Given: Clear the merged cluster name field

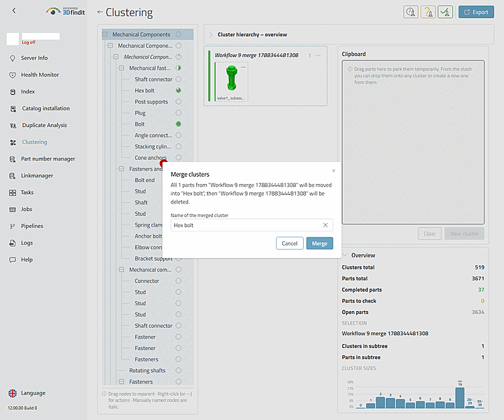Looking at the screenshot, I should (x=325, y=225).
